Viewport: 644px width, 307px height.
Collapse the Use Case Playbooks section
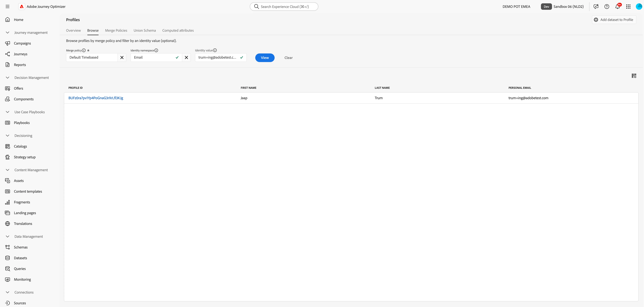pos(8,112)
